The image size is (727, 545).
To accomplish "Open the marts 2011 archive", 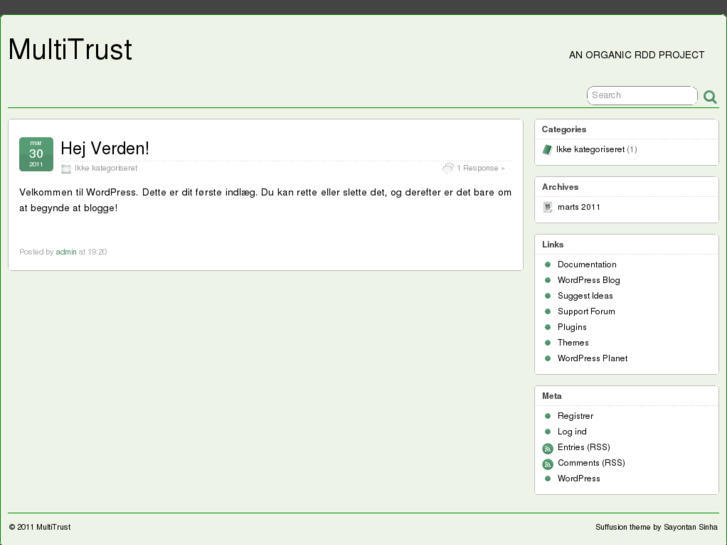I will pos(579,207).
